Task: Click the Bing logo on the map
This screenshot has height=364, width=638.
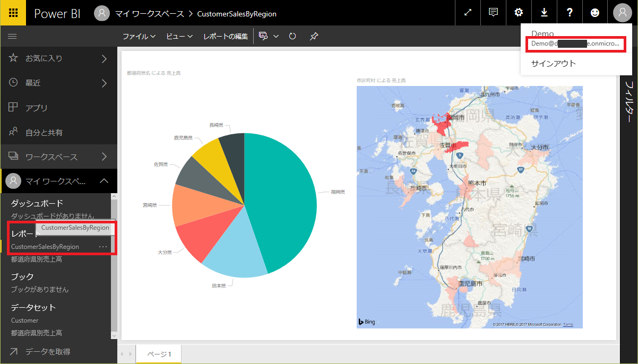Action: click(367, 322)
